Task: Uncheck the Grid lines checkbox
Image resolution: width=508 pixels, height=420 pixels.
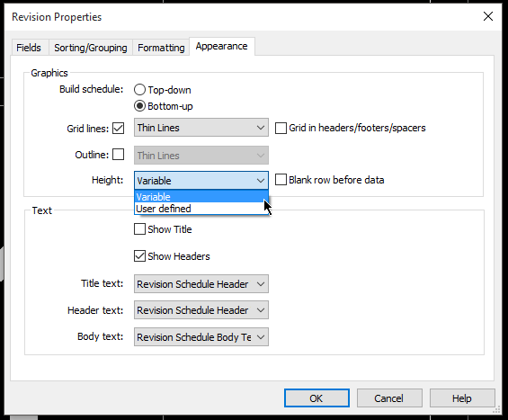Action: [x=119, y=128]
